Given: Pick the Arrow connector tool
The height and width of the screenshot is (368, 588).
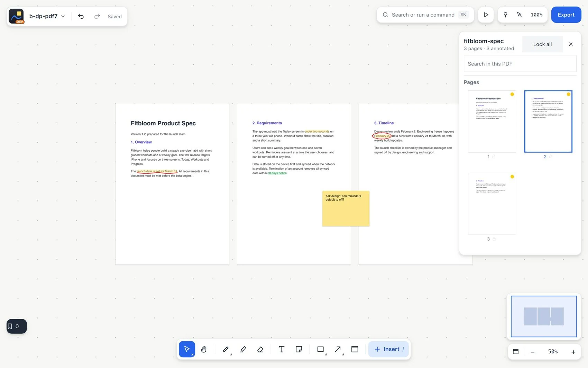Looking at the screenshot, I should coord(338,349).
